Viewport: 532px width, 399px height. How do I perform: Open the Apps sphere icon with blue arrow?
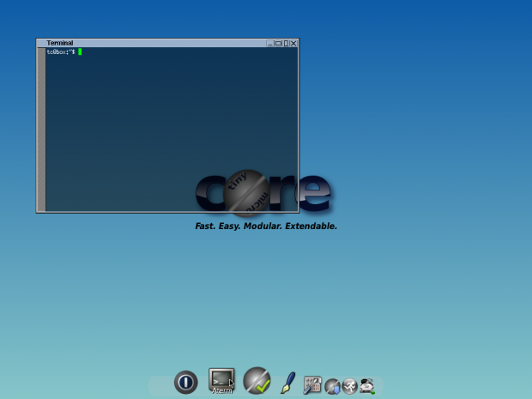(x=333, y=386)
